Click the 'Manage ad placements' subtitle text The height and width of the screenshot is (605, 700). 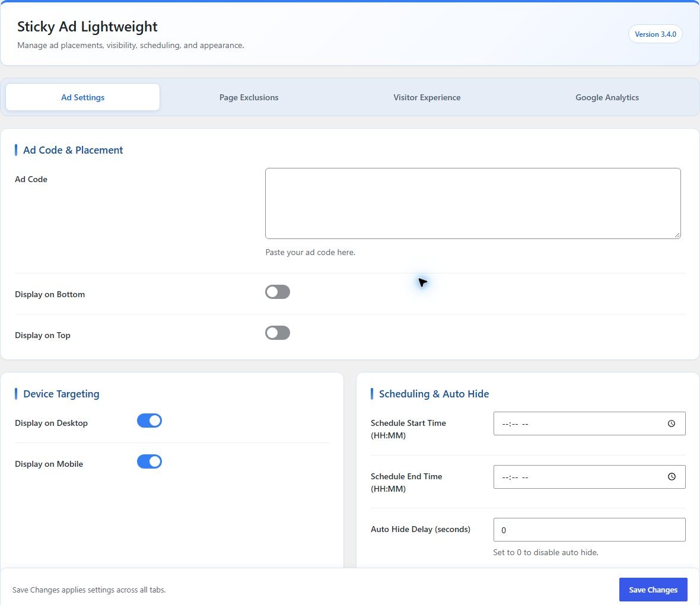click(131, 45)
